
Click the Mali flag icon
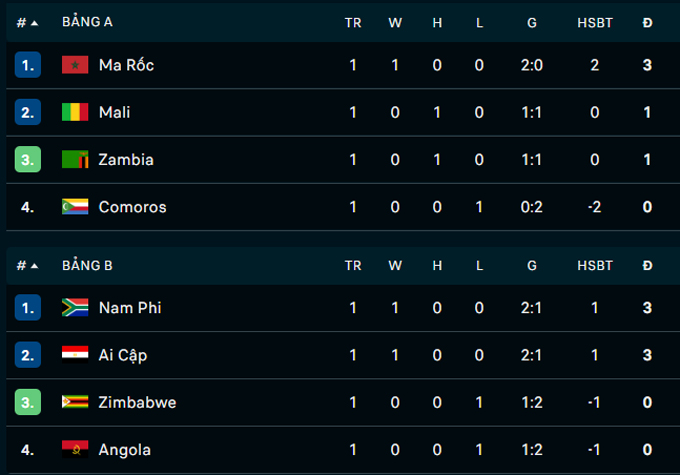75,112
